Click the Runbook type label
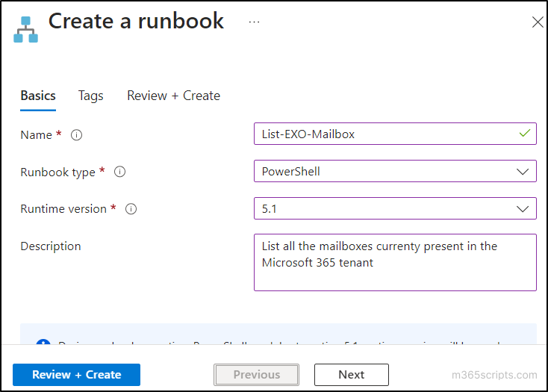 pos(57,172)
